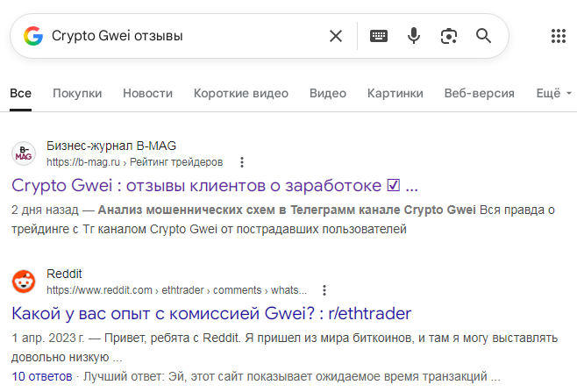Switch to the Картинки tab
Screen dimensions: 577x392
click(395, 94)
